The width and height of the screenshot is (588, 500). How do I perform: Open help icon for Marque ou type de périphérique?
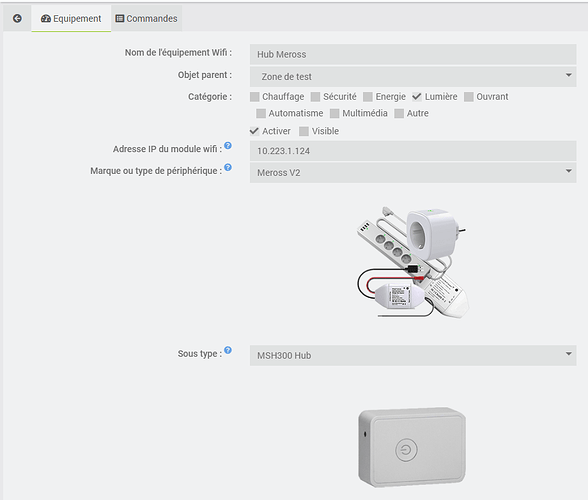click(228, 167)
